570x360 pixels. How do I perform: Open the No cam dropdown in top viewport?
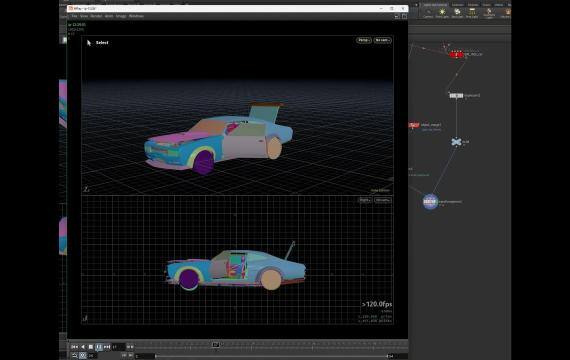(x=382, y=40)
